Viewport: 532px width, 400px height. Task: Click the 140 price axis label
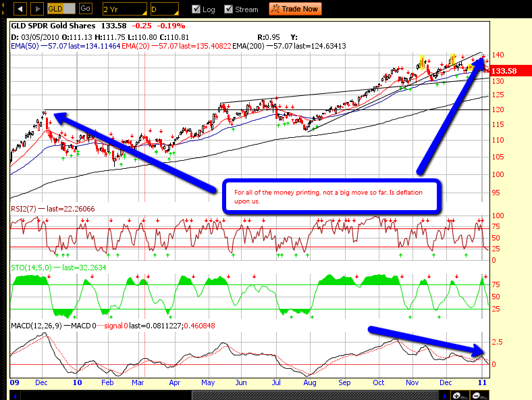[x=498, y=55]
